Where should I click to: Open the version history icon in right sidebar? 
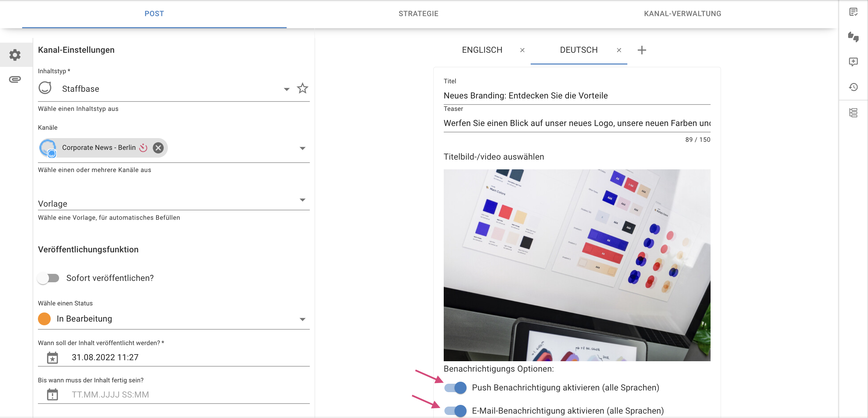click(x=853, y=87)
